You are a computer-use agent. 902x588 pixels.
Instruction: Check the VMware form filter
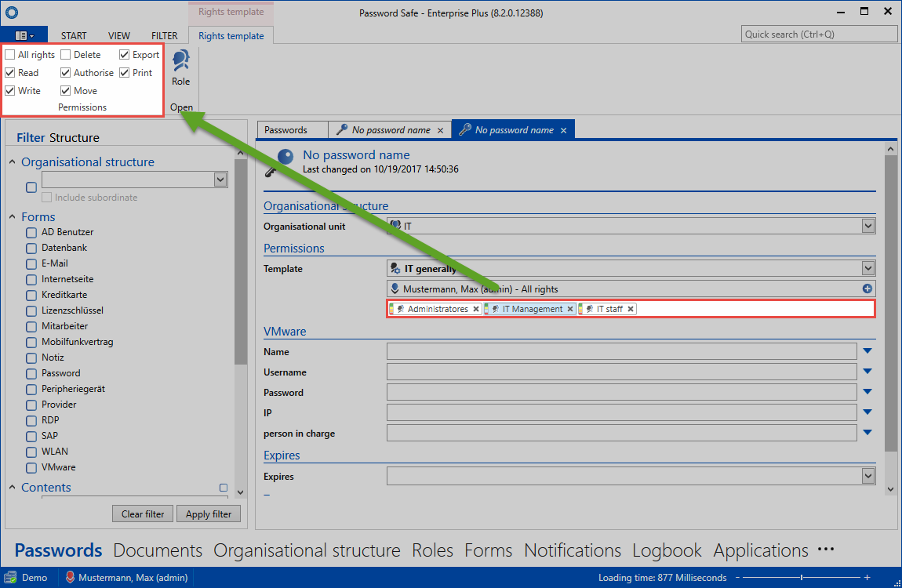(31, 468)
